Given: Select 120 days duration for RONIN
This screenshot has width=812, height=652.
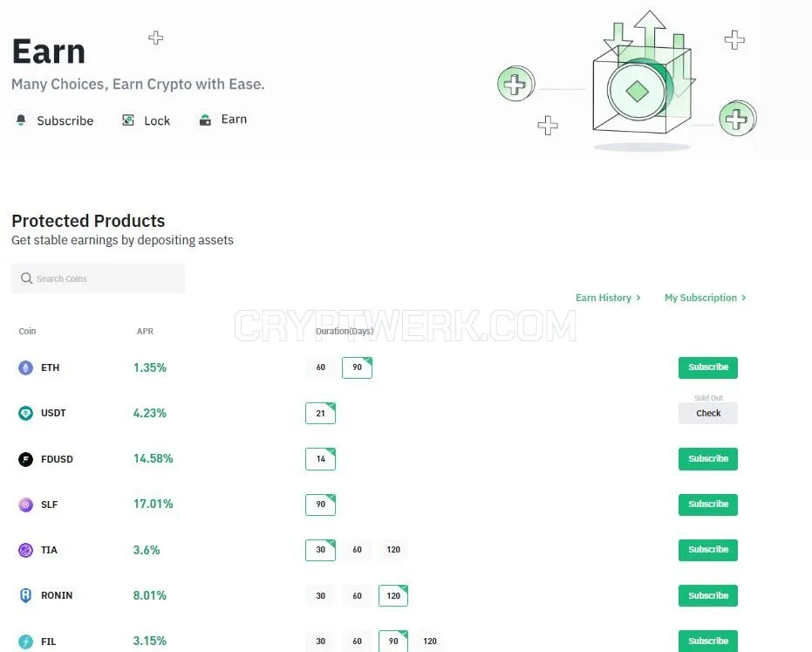Looking at the screenshot, I should pos(393,595).
